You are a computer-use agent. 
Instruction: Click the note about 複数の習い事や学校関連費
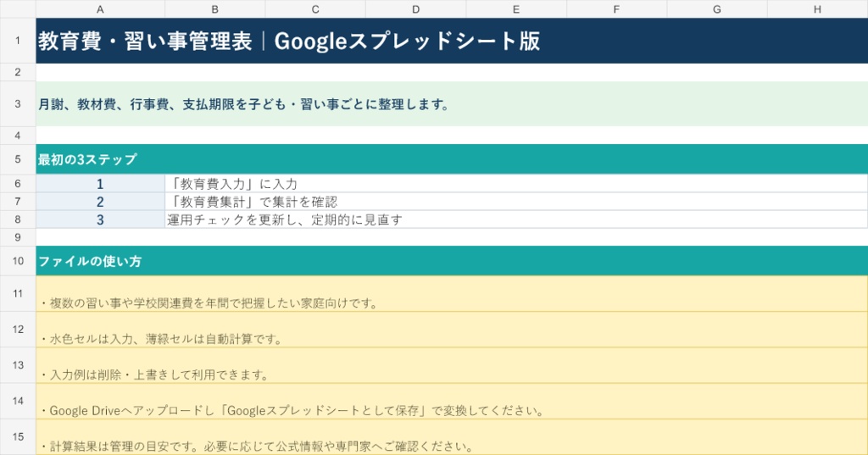point(452,293)
